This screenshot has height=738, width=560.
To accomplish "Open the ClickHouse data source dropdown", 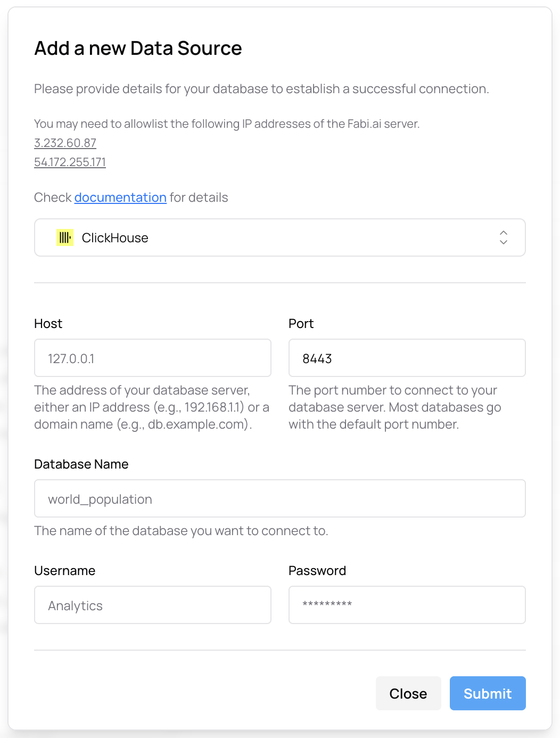I will [279, 237].
